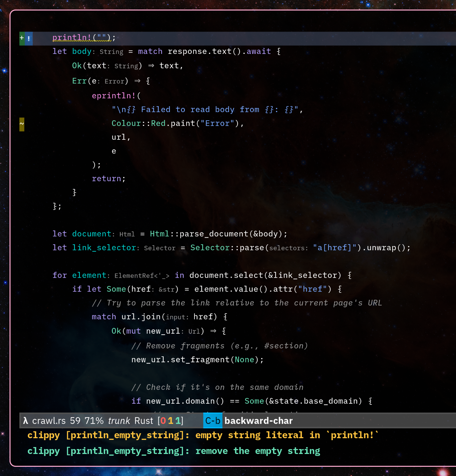Click the closing '};' of the match statement
This screenshot has width=456, height=476.
coord(57,206)
